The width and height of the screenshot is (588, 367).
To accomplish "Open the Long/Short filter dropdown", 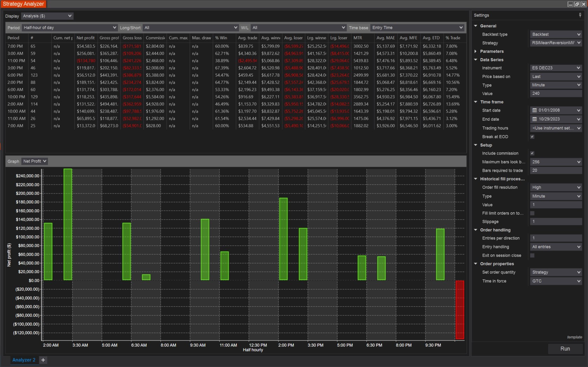I will [x=191, y=28].
